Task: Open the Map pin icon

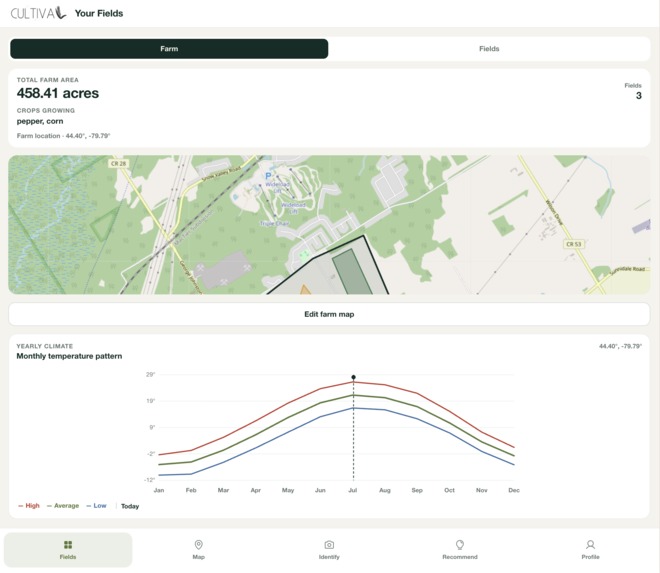Action: pos(198,545)
